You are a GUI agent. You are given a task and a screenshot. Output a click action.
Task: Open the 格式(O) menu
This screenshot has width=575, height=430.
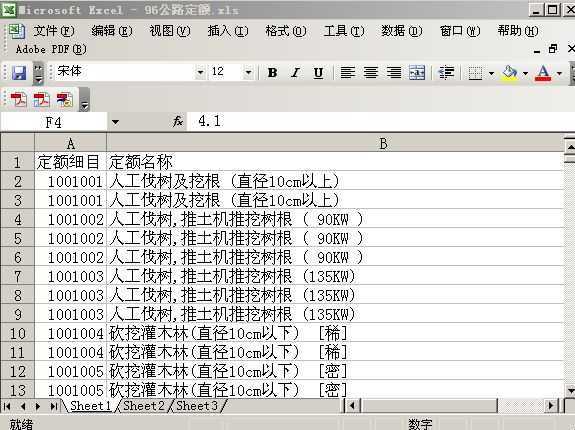(286, 31)
